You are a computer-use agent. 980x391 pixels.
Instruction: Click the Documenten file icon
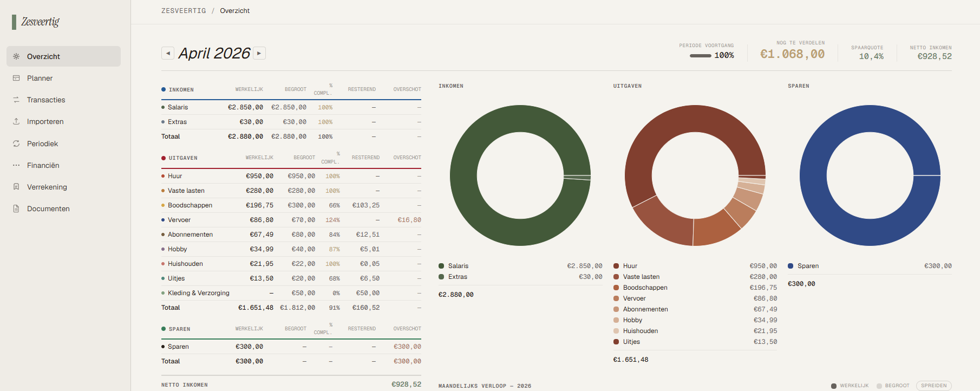(16, 208)
